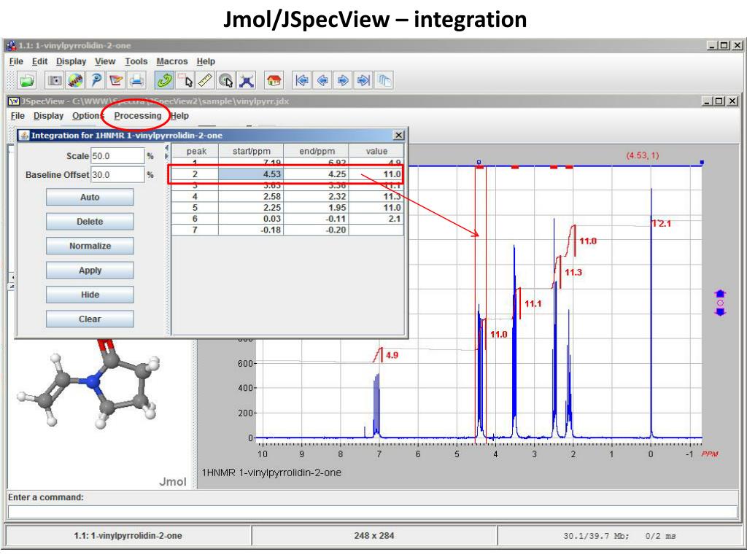
Task: Open the JSpecView File menu
Action: point(18,116)
